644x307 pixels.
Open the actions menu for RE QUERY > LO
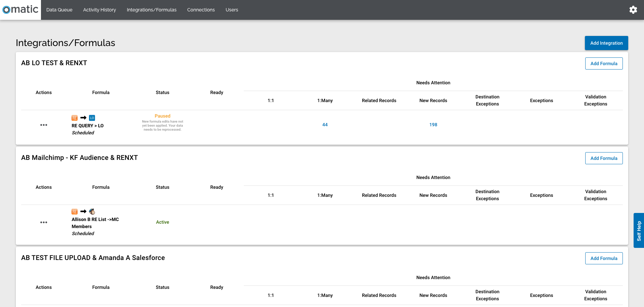(x=43, y=125)
